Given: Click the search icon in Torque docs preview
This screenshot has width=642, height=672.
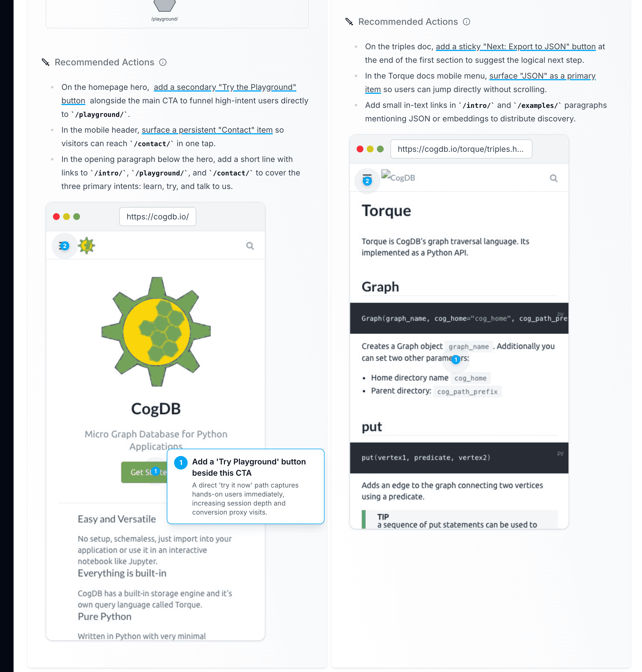Looking at the screenshot, I should click(553, 178).
